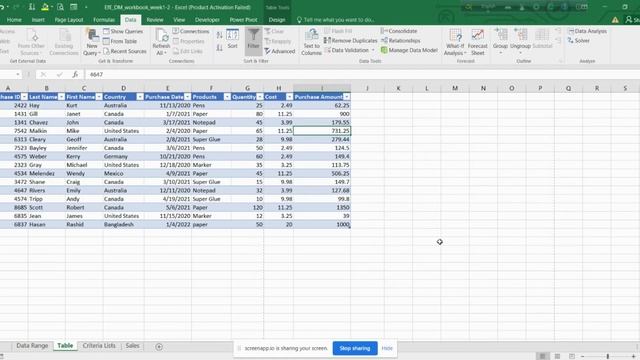Select the cell with last name Melendez
The width and height of the screenshot is (640, 360).
(46, 173)
